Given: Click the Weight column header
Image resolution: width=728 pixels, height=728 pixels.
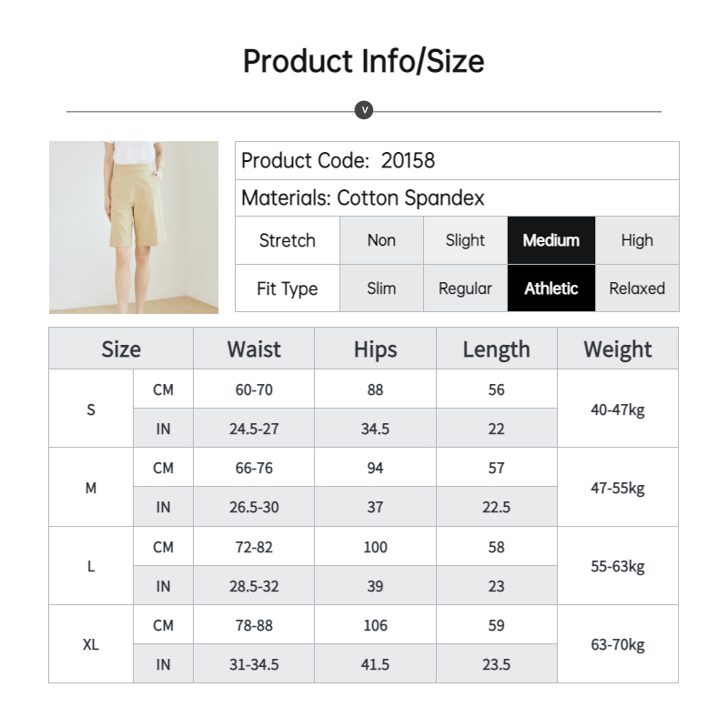Looking at the screenshot, I should (618, 349).
